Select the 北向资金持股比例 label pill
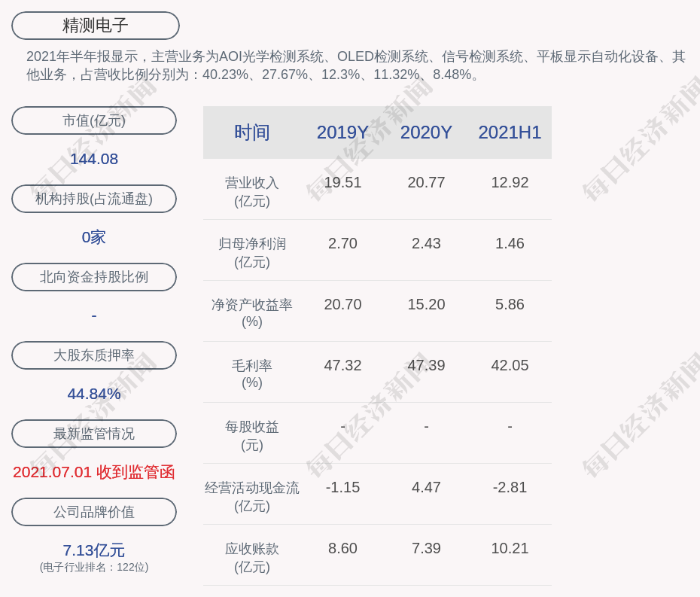The image size is (700, 597). [x=94, y=277]
